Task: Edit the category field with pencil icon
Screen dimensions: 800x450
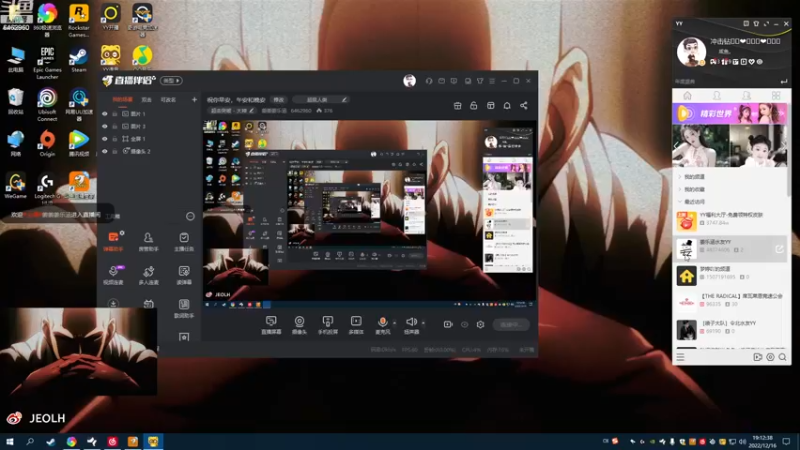Action: [x=320, y=99]
